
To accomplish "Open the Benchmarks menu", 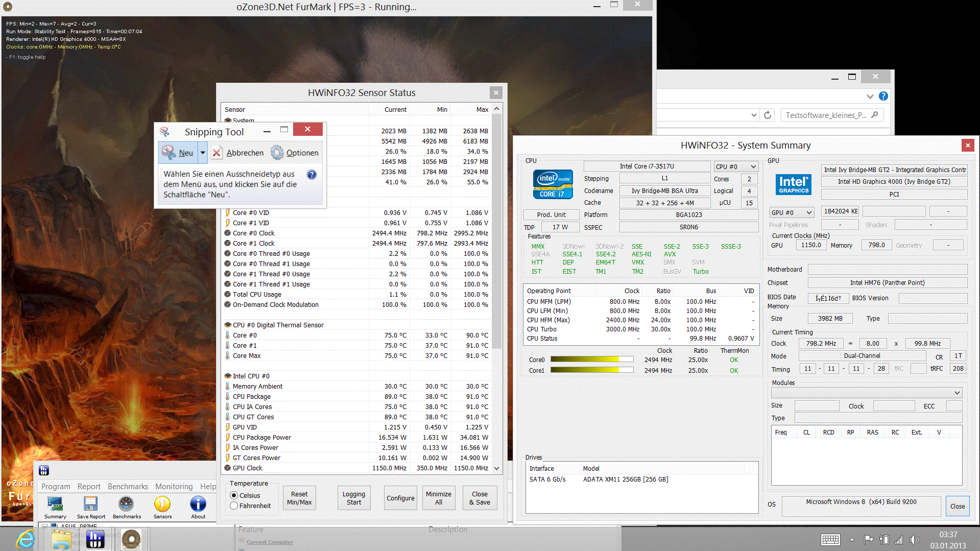I will (x=128, y=487).
